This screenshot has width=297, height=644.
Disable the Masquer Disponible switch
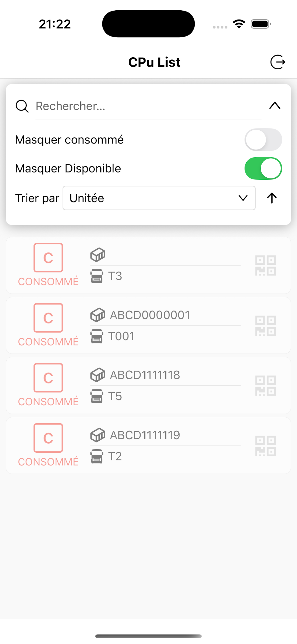coord(263,168)
